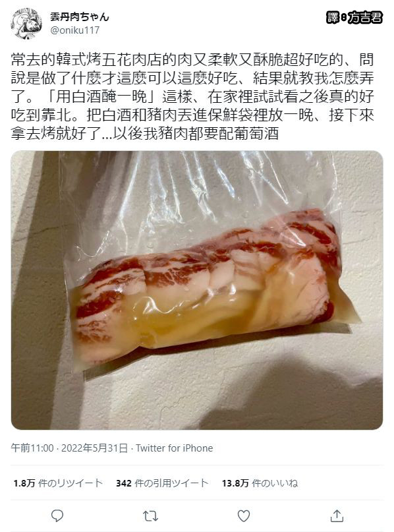The image size is (394, 532).
Task: Click the reply speech bubble icon
Action: point(57,516)
